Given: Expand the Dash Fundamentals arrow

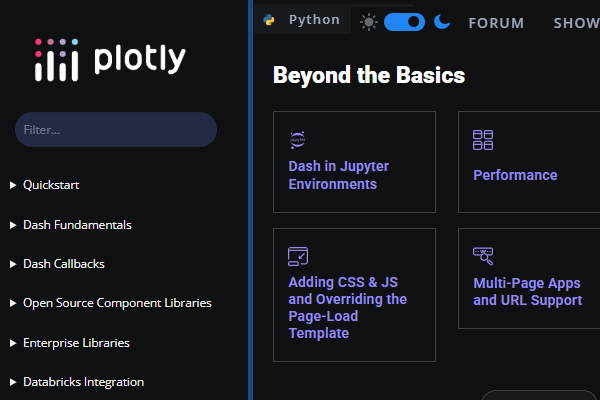Looking at the screenshot, I should pyautogui.click(x=13, y=225).
